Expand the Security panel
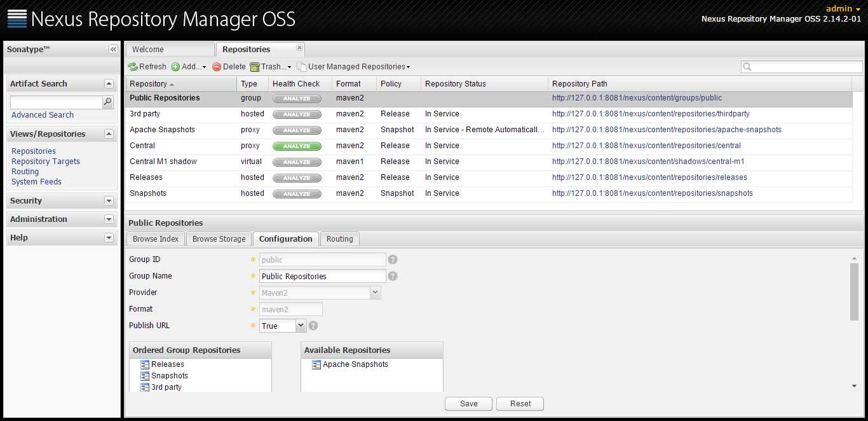This screenshot has height=421, width=868. pyautogui.click(x=109, y=201)
